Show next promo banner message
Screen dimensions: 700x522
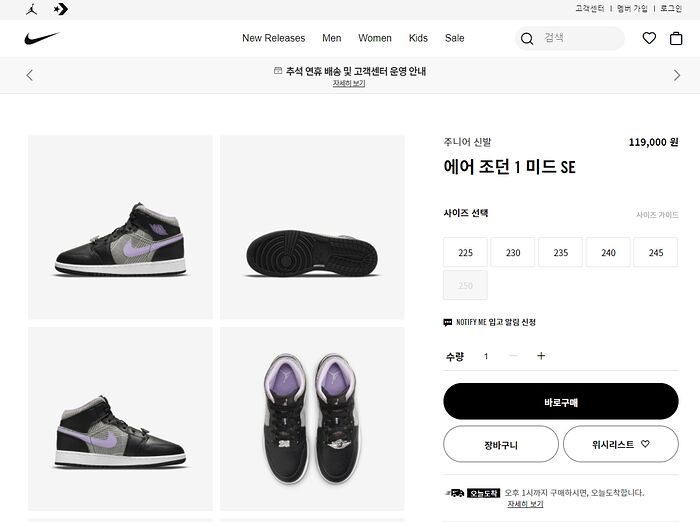point(677,75)
